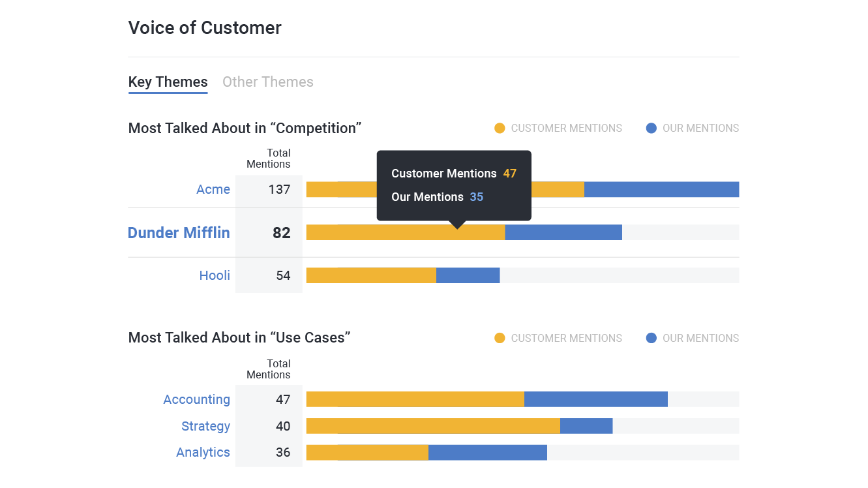The width and height of the screenshot is (868, 488).
Task: Click Hooli's blue Our Mentions bar segment
Action: [468, 276]
